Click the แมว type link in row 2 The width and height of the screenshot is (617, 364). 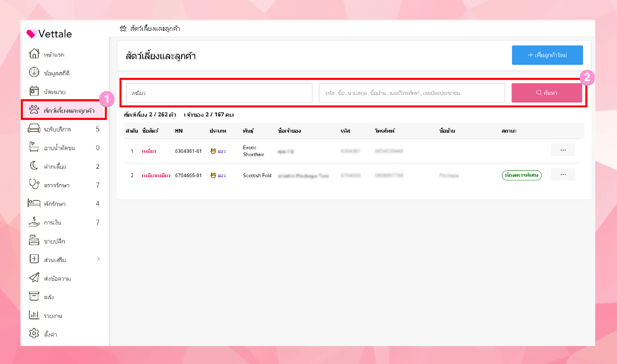(222, 176)
